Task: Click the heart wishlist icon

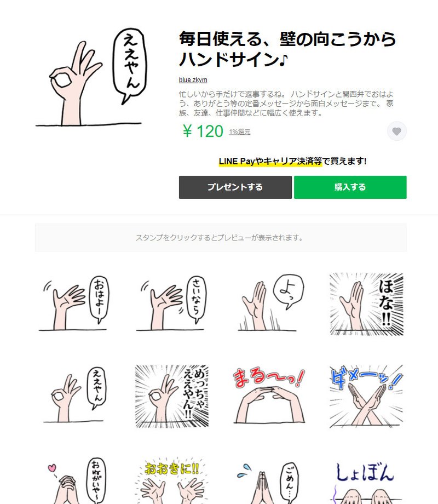Action: 396,131
